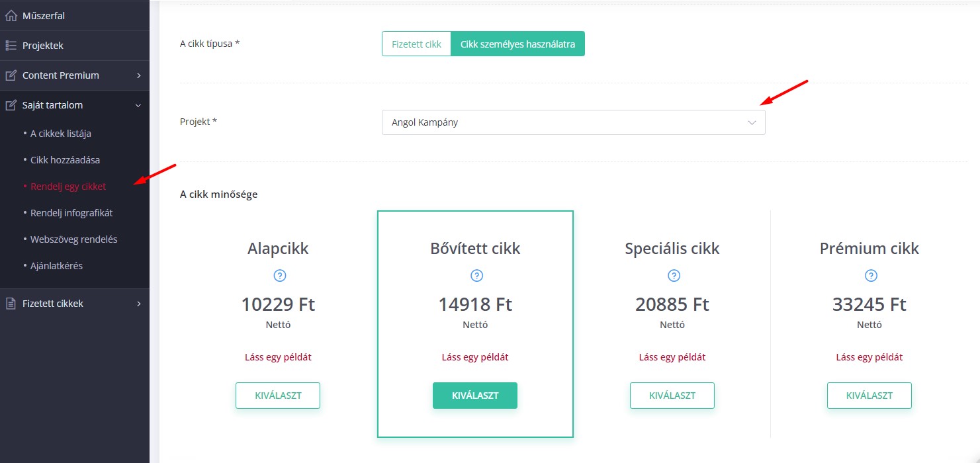Screen dimensions: 980x463
Task: Click the Content Premium edit icon
Action: pyautogui.click(x=11, y=75)
